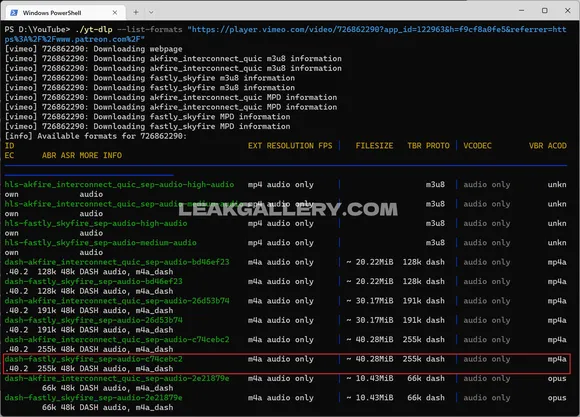
Task: Open the new tab profile dropdown
Action: (151, 12)
